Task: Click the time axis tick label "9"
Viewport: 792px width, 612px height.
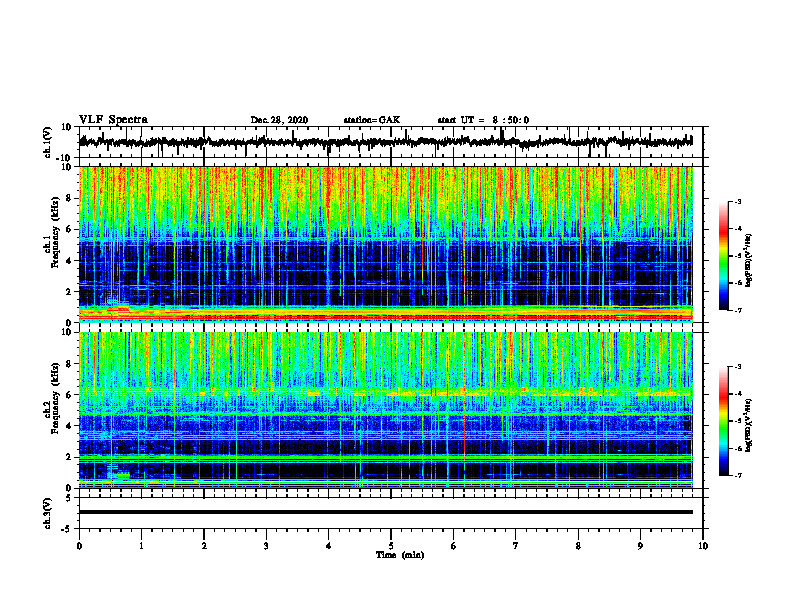Action: [x=640, y=546]
